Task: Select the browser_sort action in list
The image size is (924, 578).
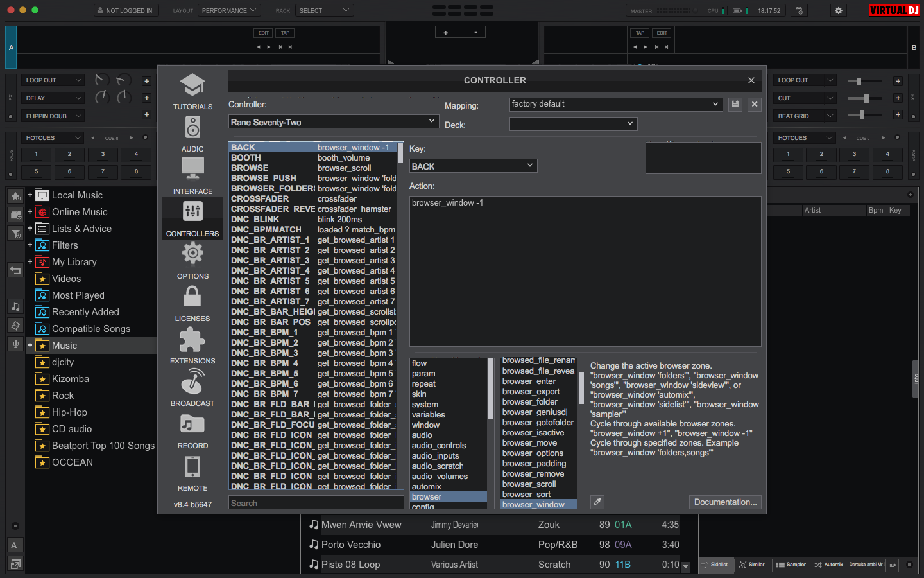Action: (x=527, y=494)
